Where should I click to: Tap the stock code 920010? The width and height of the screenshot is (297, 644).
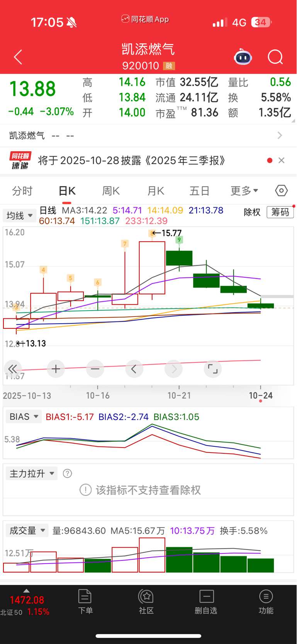click(x=141, y=66)
